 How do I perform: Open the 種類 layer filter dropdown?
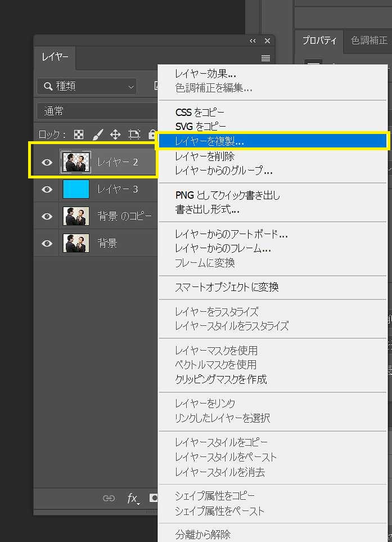87,87
